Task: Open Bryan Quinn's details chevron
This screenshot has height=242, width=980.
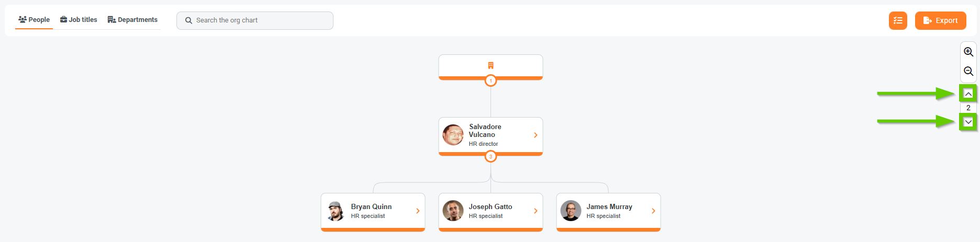Action: (x=418, y=211)
